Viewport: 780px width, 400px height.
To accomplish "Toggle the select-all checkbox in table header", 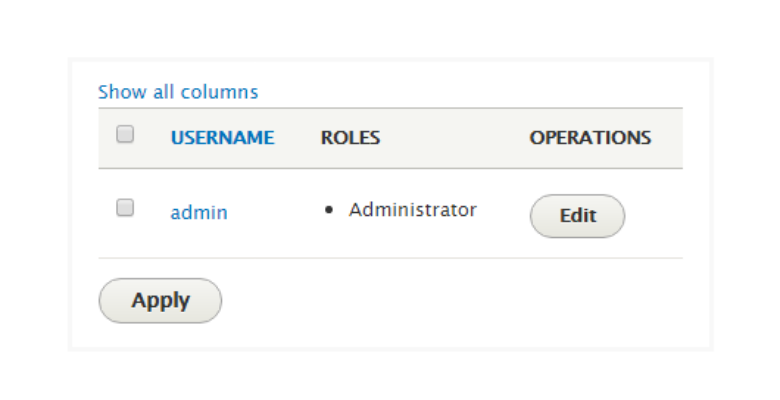I will [125, 134].
